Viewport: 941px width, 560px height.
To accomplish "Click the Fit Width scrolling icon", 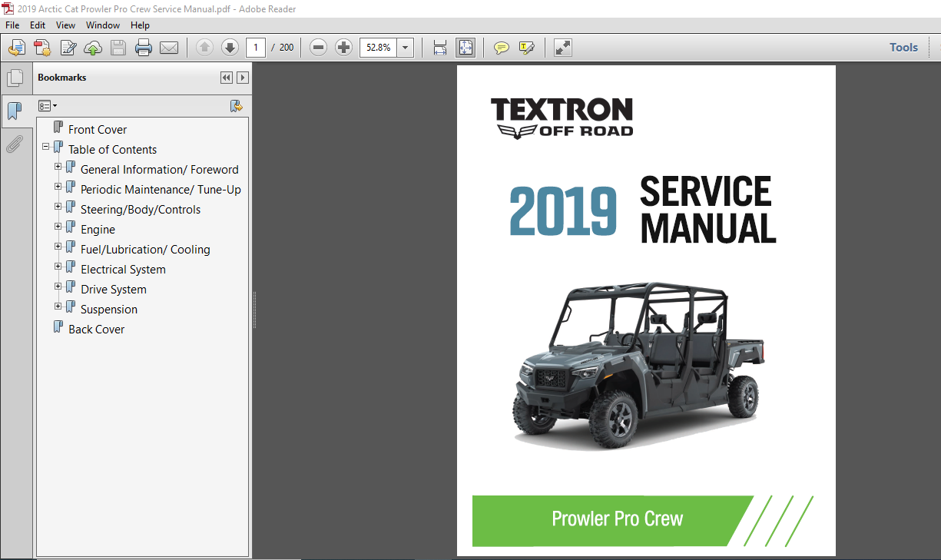I will point(440,48).
